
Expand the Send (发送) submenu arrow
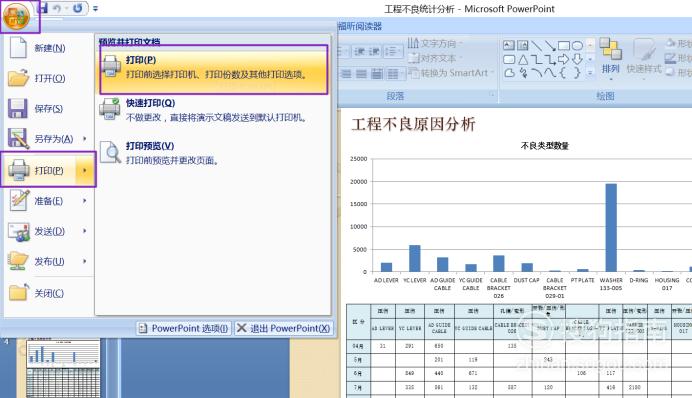point(85,231)
